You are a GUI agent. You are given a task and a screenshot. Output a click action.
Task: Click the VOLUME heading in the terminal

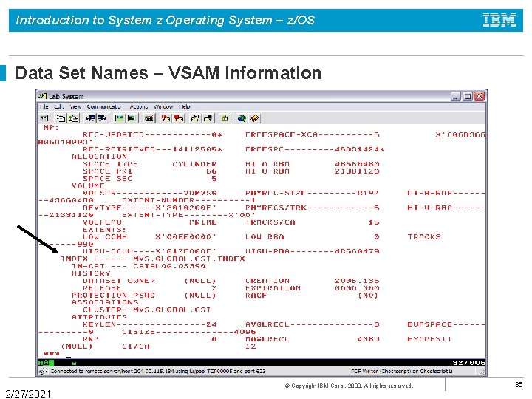(x=88, y=185)
